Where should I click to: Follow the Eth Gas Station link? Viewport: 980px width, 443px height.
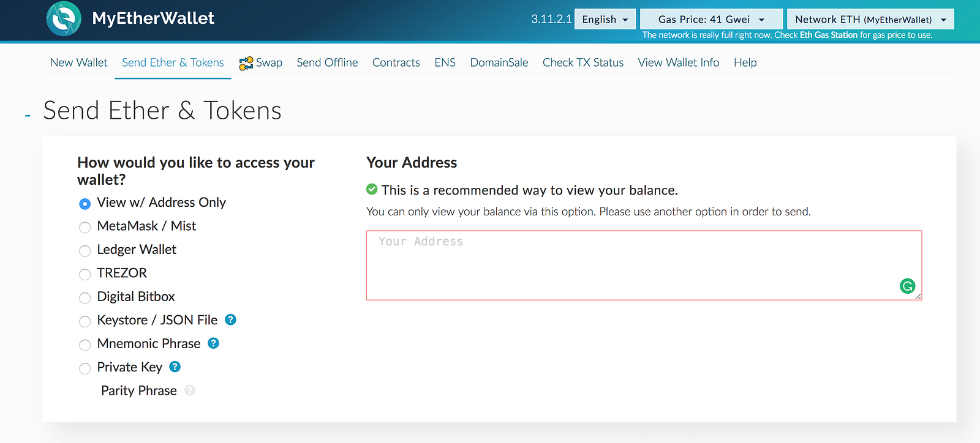pos(829,35)
